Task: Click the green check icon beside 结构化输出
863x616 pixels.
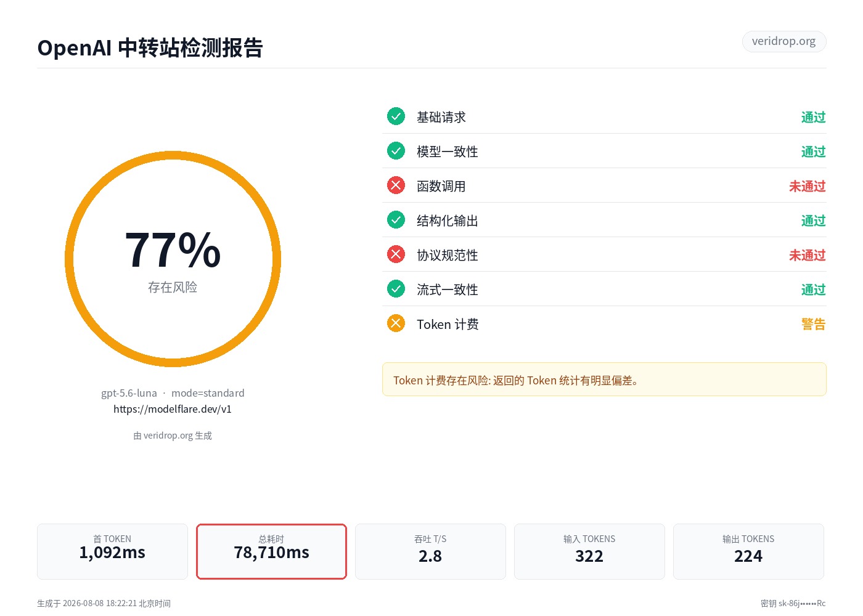Action: click(x=396, y=219)
